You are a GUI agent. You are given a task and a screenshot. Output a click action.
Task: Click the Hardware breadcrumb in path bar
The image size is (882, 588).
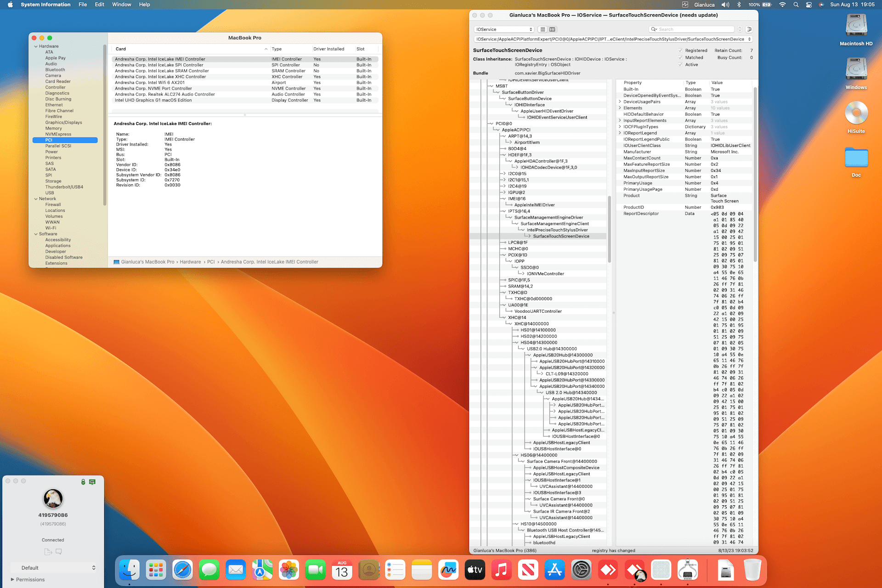click(x=190, y=262)
